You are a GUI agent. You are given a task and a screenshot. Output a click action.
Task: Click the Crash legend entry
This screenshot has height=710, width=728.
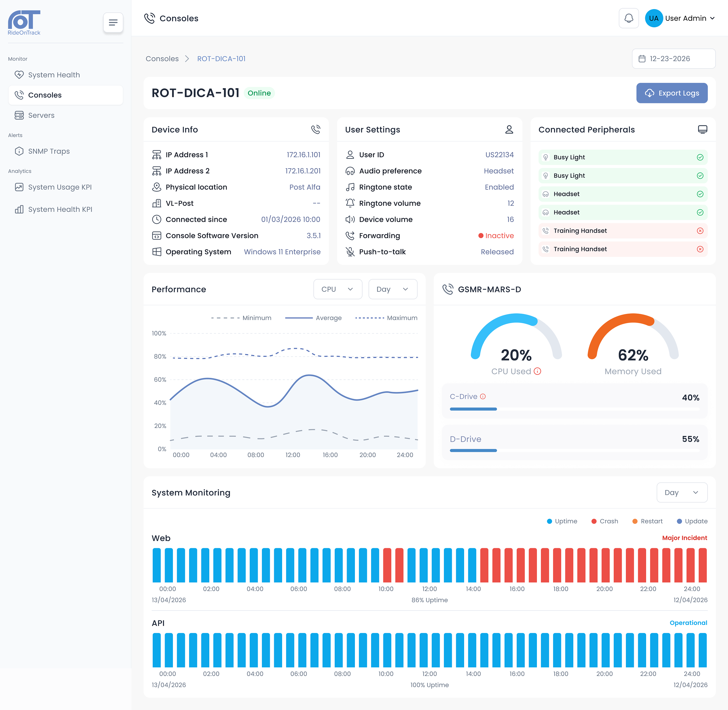605,521
